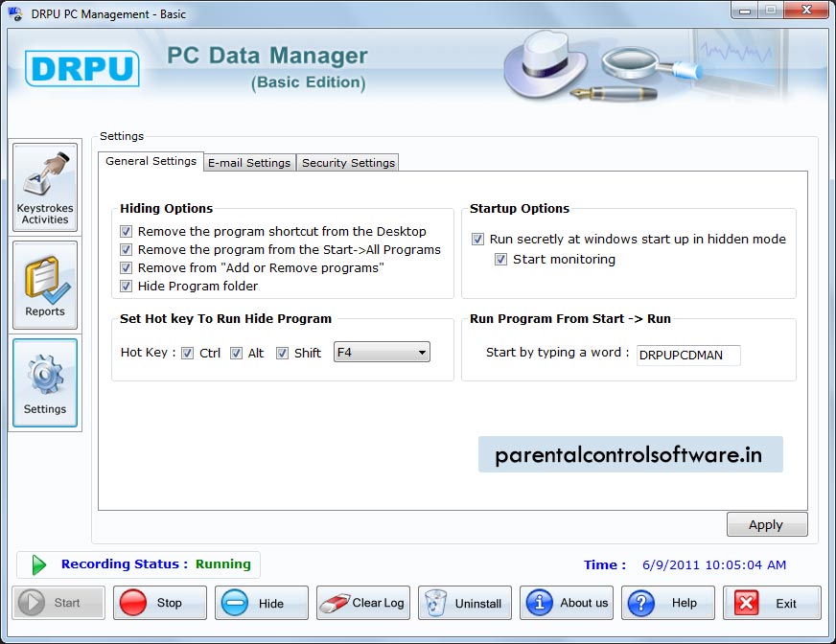Click the time value 6/9/2011 10:05:04 AM
This screenshot has height=644, width=836.
pos(714,564)
